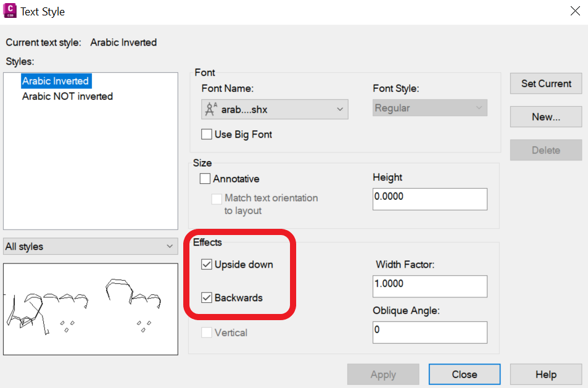This screenshot has width=588, height=388.
Task: Enable the Use Big Font option
Action: (207, 134)
